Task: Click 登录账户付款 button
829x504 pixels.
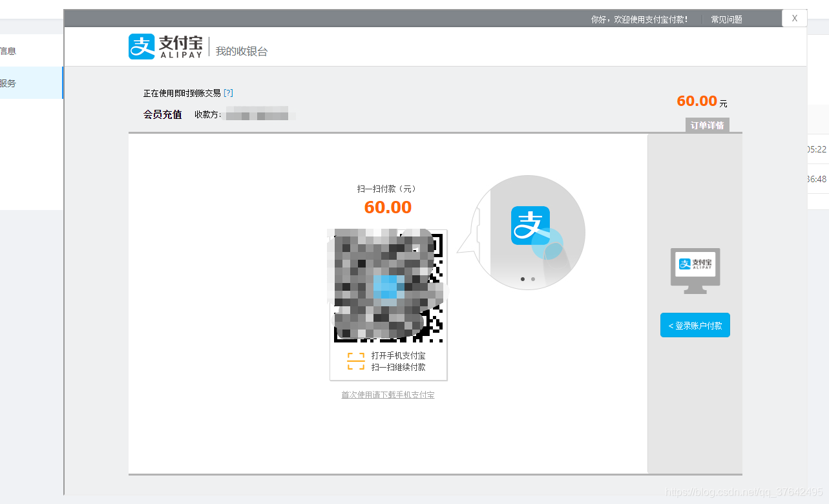Action: (695, 325)
